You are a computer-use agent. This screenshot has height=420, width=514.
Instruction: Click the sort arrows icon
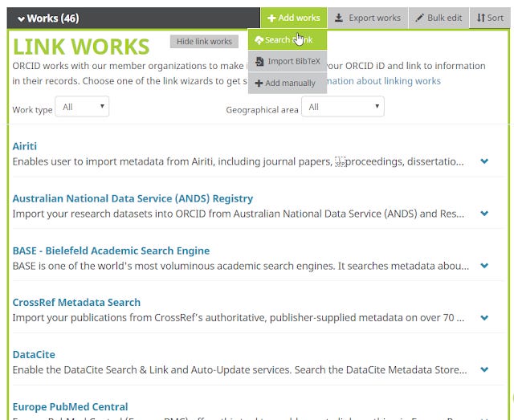480,18
